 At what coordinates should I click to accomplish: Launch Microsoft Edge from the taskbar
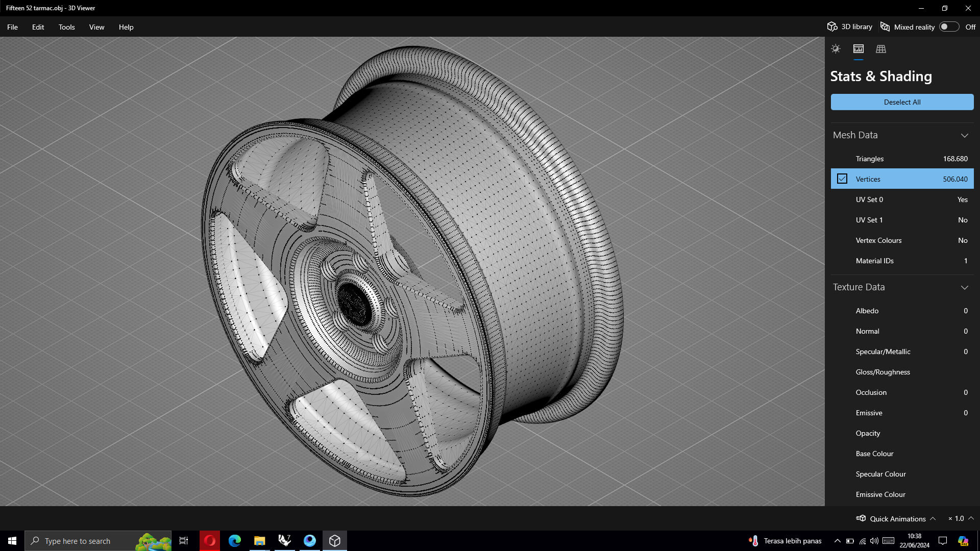[234, 541]
